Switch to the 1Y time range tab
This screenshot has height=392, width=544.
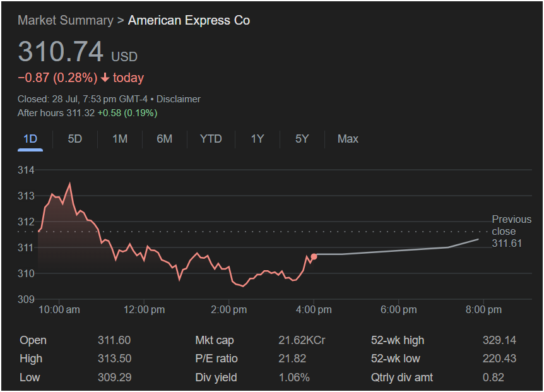click(257, 139)
